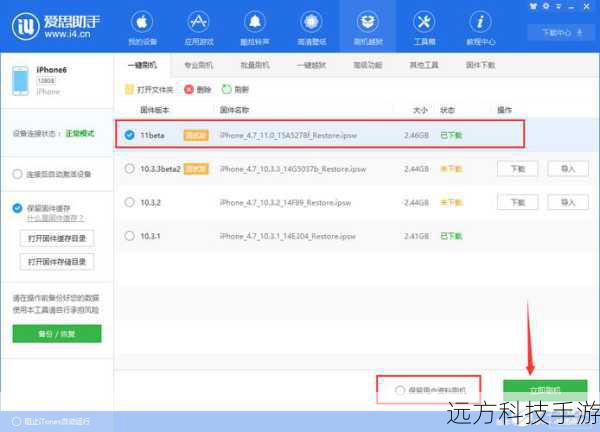Image resolution: width=600 pixels, height=432 pixels.
Task: Click the iPhone_4.7_10.3.2 Restore.ipsw filename
Action: (x=285, y=202)
